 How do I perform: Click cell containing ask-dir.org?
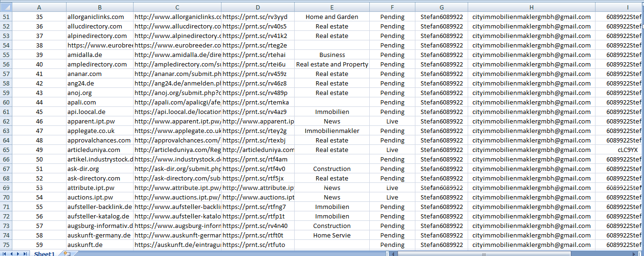[100, 169]
